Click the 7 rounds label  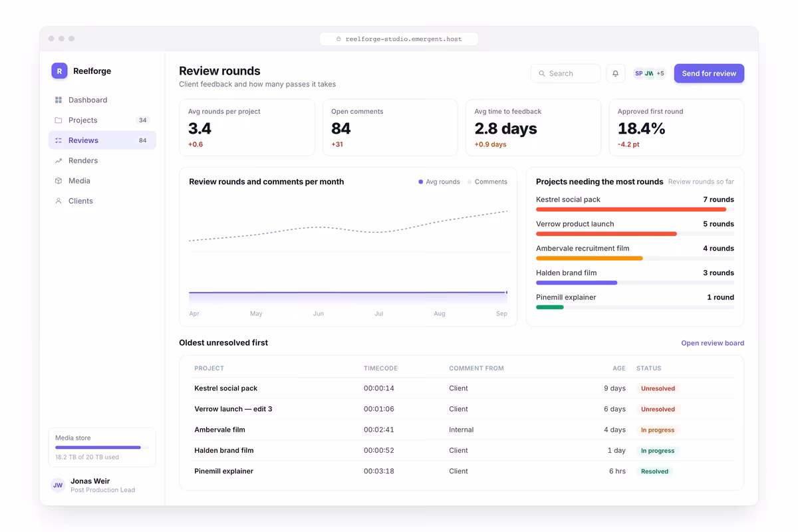point(718,199)
